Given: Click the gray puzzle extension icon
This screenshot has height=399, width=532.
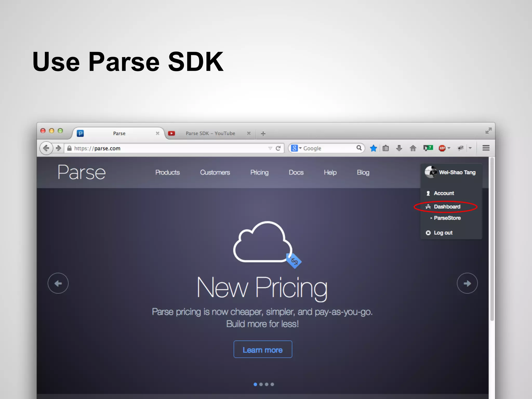Looking at the screenshot, I should (x=461, y=148).
